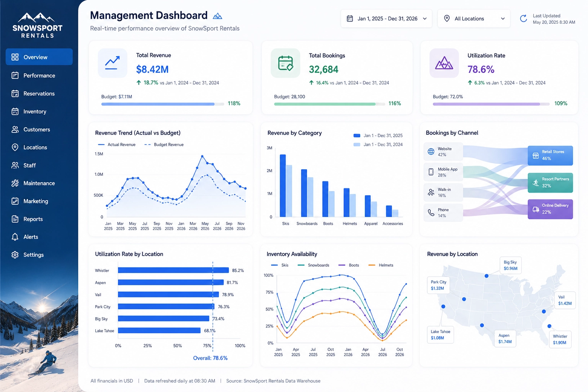588x392 pixels.
Task: Click the SnowSport Rentals logo
Action: (38, 25)
